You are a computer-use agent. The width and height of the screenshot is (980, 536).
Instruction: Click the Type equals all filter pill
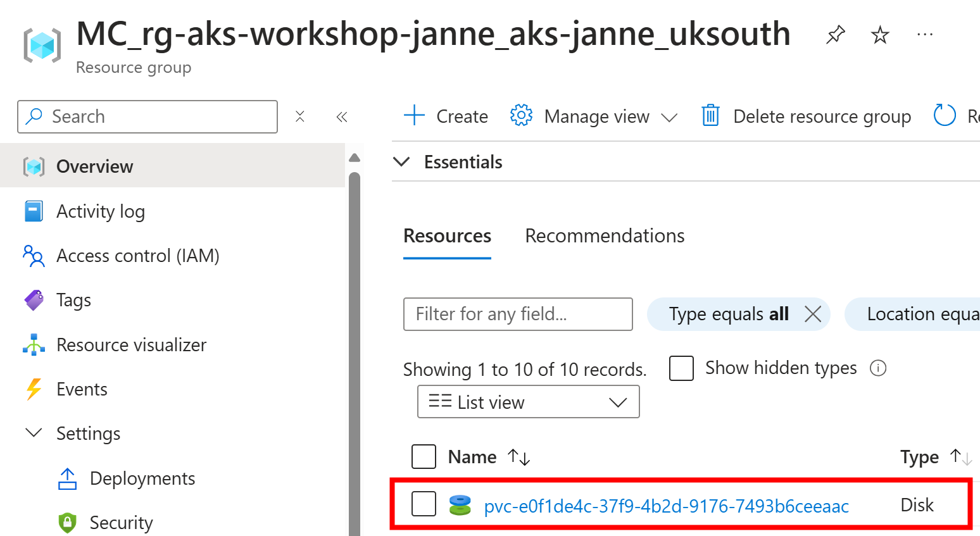pos(729,314)
